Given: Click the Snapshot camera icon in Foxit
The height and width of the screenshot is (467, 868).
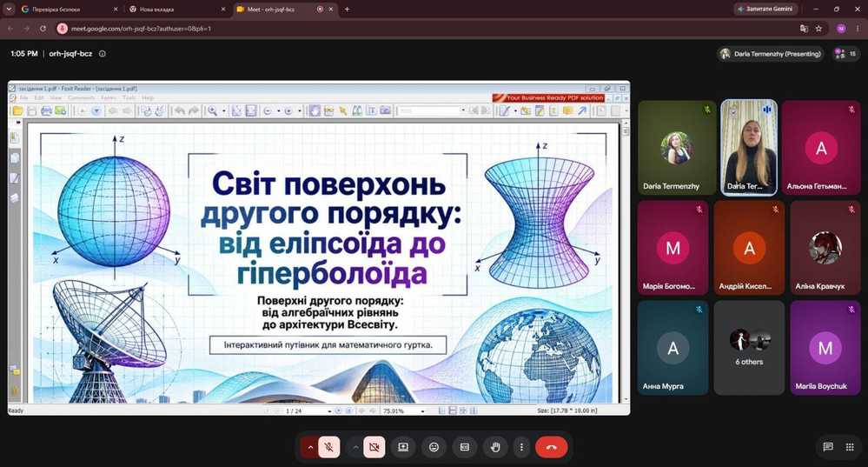Looking at the screenshot, I should point(385,110).
